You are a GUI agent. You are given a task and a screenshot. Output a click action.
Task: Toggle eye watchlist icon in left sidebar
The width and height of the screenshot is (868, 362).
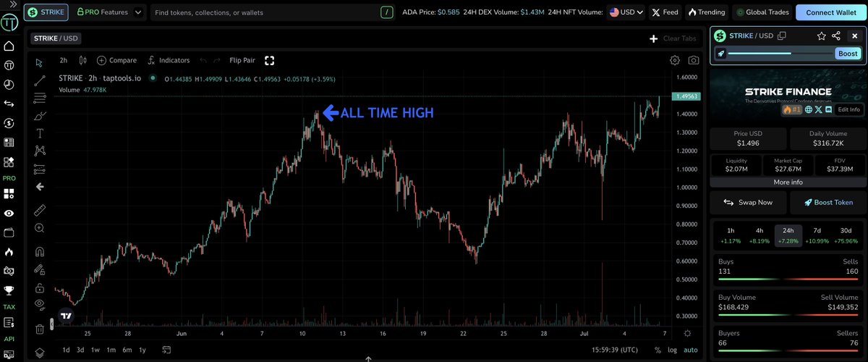point(9,214)
